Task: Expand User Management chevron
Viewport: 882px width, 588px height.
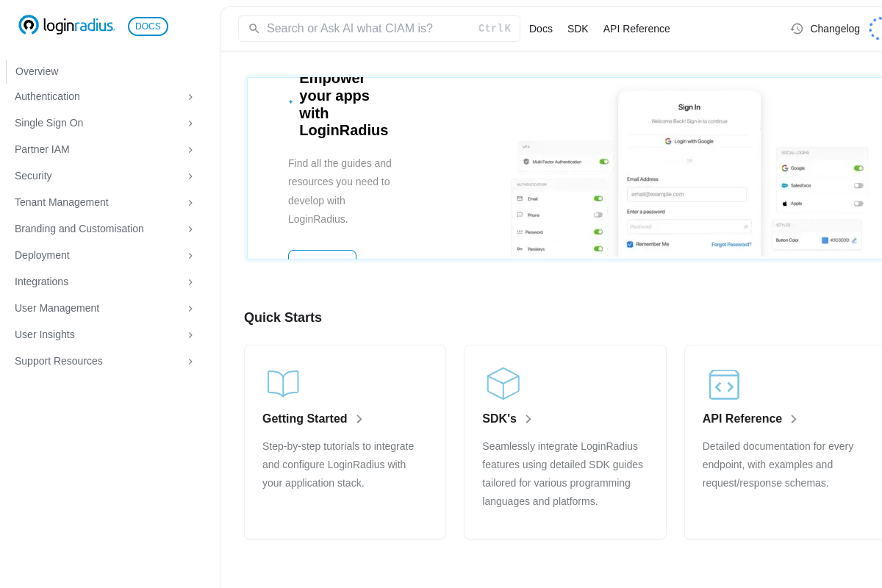Action: tap(190, 309)
